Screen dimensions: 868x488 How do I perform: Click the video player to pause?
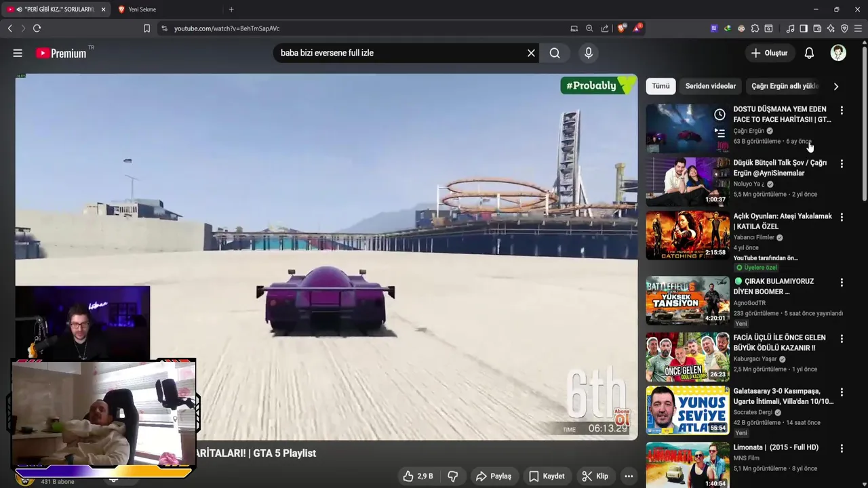click(326, 257)
